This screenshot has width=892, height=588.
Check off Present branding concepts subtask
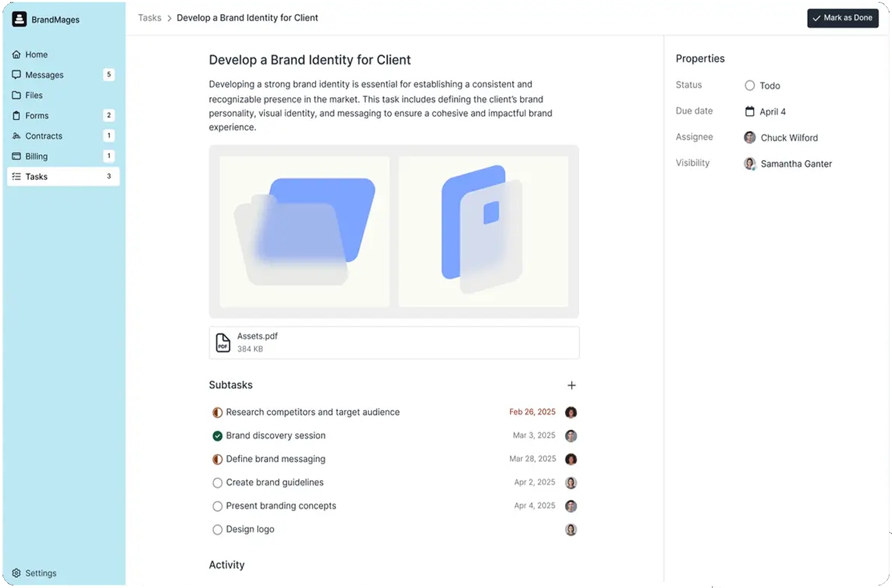click(217, 506)
